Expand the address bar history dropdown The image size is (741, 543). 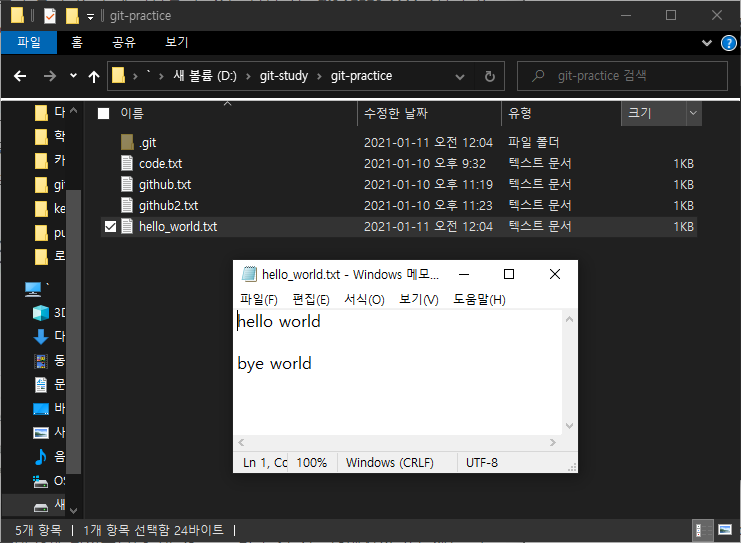(x=460, y=77)
